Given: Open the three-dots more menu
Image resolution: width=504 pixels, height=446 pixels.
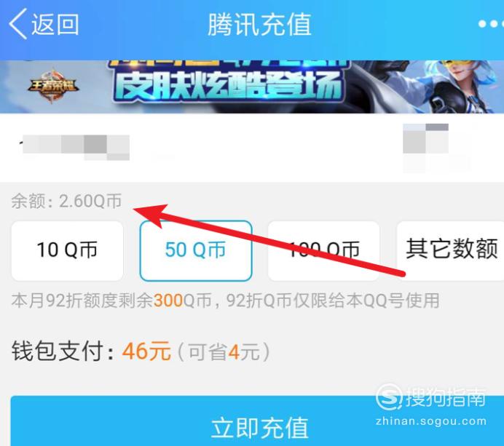Looking at the screenshot, I should (490, 24).
